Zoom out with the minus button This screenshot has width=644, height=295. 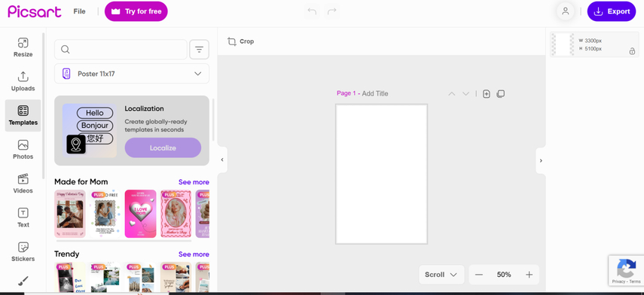pyautogui.click(x=479, y=275)
